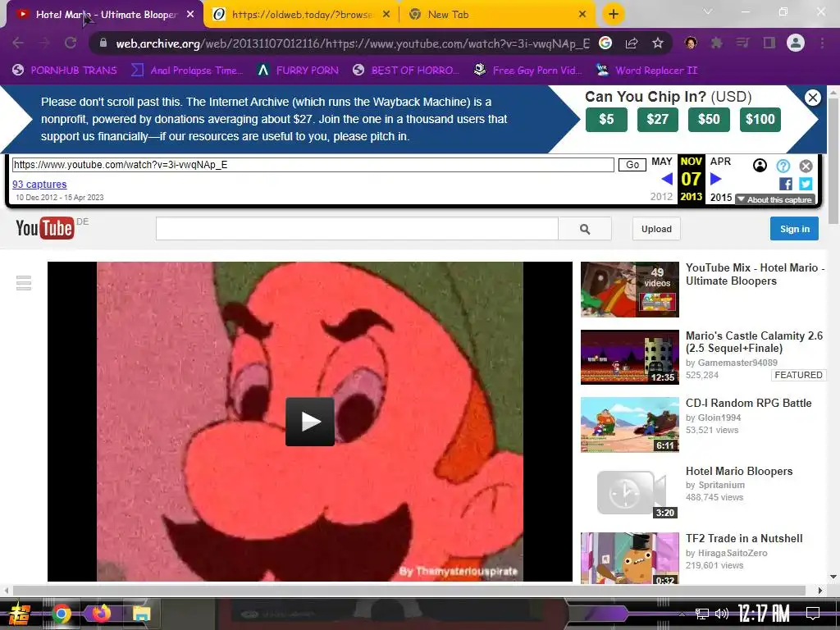The image size is (840, 630).
Task: Reload the current page
Action: point(71,43)
